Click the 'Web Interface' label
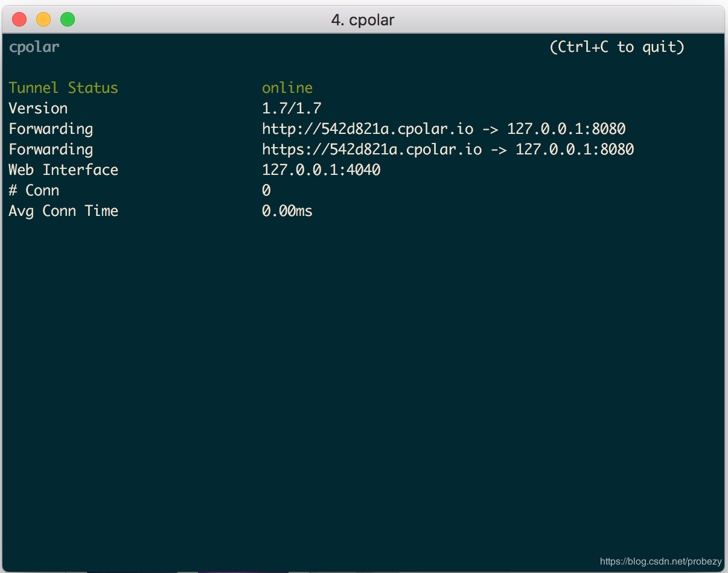728x573 pixels. pos(63,169)
